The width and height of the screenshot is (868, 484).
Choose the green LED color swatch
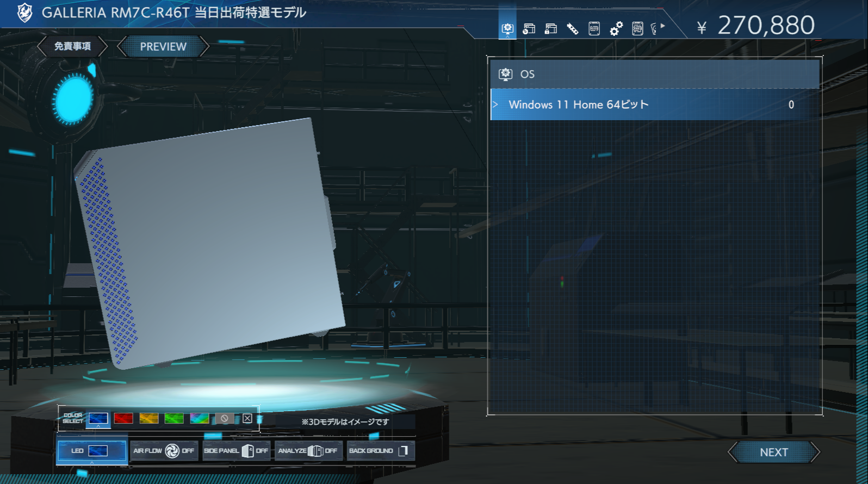(174, 418)
